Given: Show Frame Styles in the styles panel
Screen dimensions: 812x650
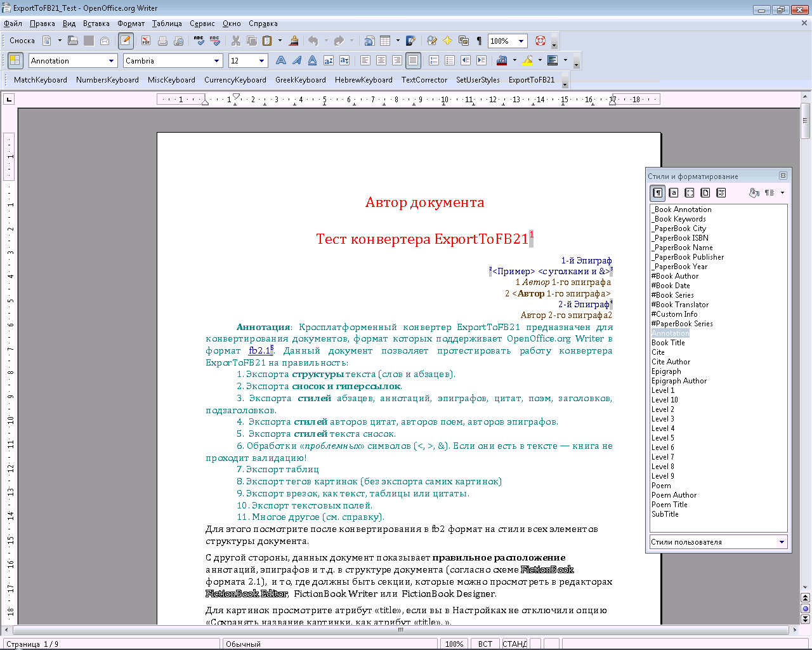Looking at the screenshot, I should [690, 192].
